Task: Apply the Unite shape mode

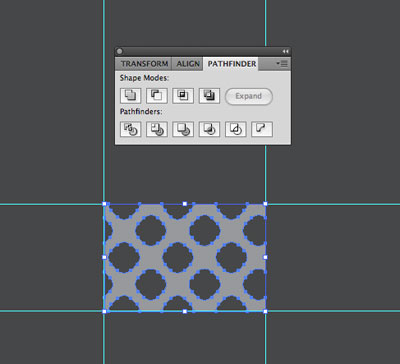Action: [x=130, y=96]
